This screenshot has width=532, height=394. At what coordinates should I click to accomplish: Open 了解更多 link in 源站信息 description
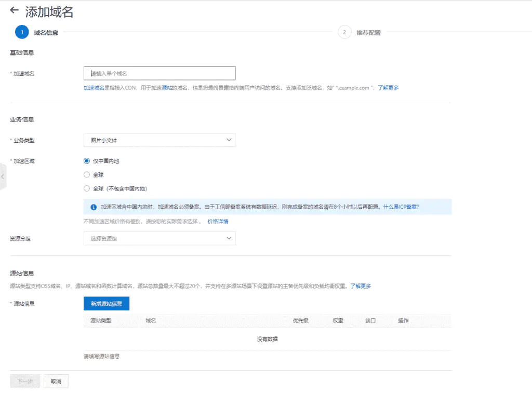coord(361,286)
